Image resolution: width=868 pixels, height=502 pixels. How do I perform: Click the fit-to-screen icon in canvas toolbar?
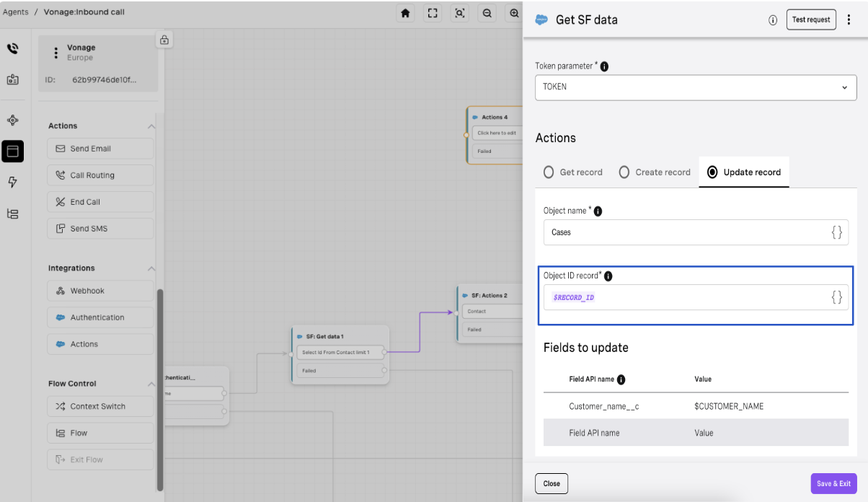pyautogui.click(x=433, y=13)
